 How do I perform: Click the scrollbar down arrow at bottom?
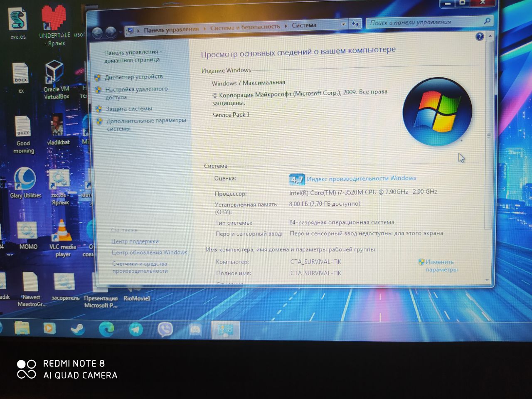(x=488, y=281)
